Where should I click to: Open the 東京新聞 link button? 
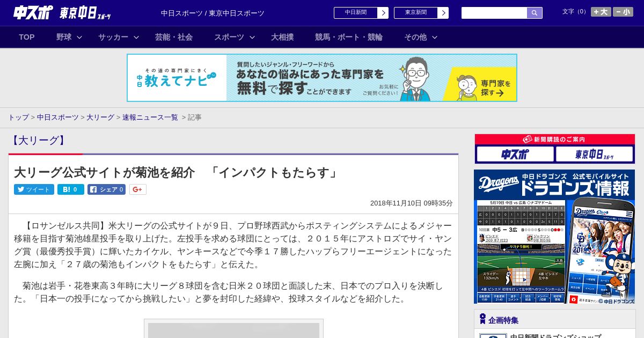tap(415, 13)
